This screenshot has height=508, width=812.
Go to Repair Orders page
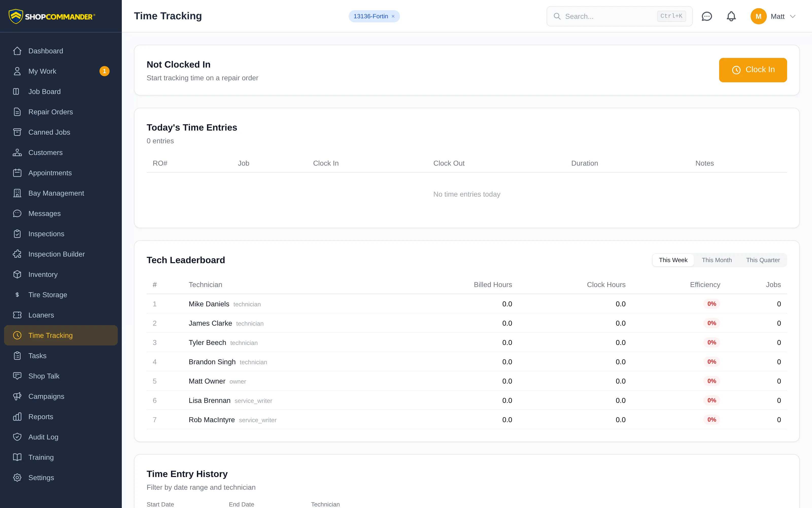pyautogui.click(x=61, y=112)
